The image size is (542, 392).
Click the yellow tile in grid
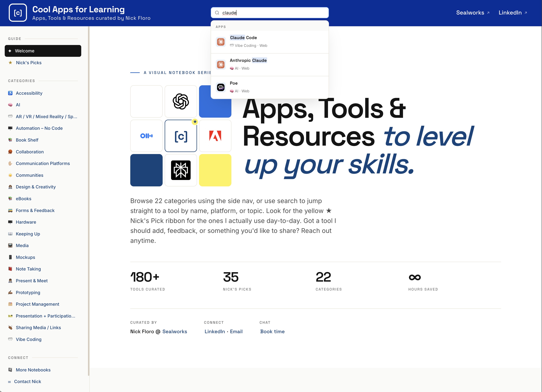[215, 170]
